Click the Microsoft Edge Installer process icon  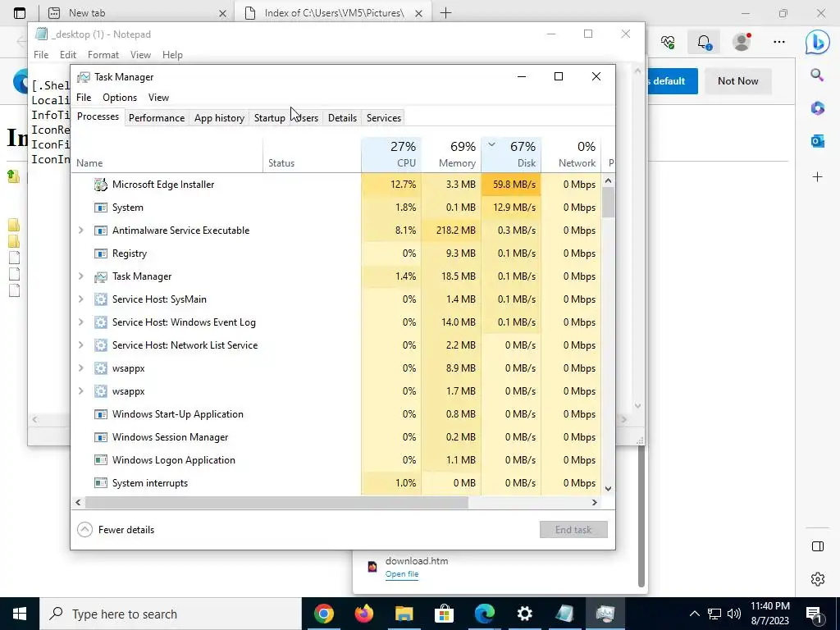[x=101, y=185]
